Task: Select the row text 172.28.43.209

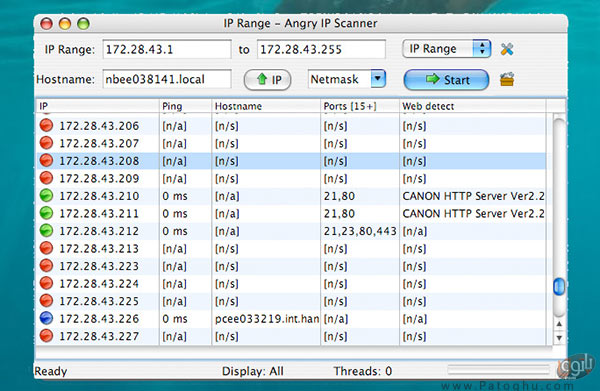Action: coord(99,179)
